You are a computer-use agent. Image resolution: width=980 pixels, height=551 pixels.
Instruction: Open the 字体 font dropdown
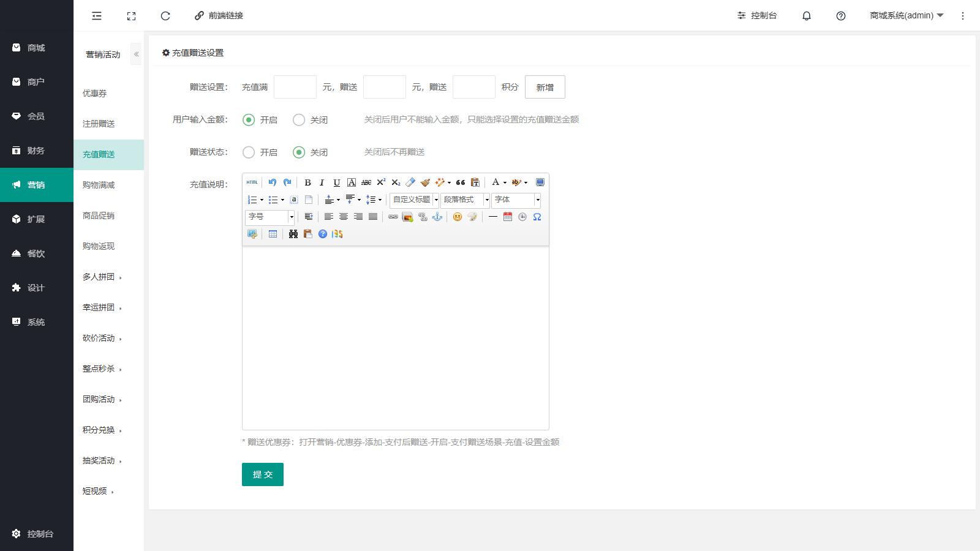coord(516,200)
